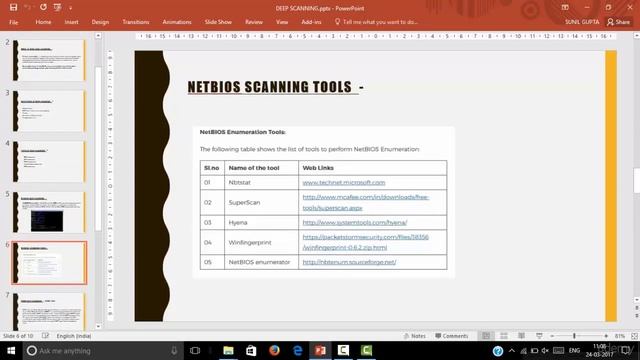Open the Animations ribbon tab
Image resolution: width=640 pixels, height=360 pixels.
[x=177, y=22]
